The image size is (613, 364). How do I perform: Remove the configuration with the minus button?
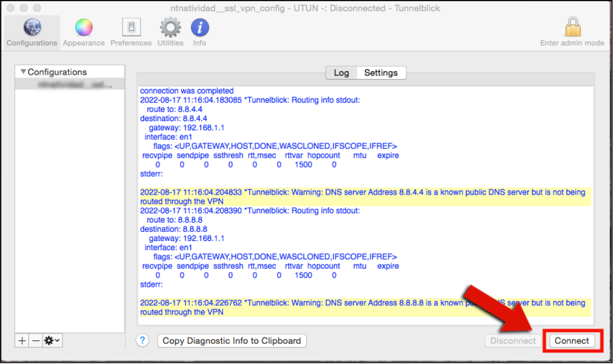[36, 341]
